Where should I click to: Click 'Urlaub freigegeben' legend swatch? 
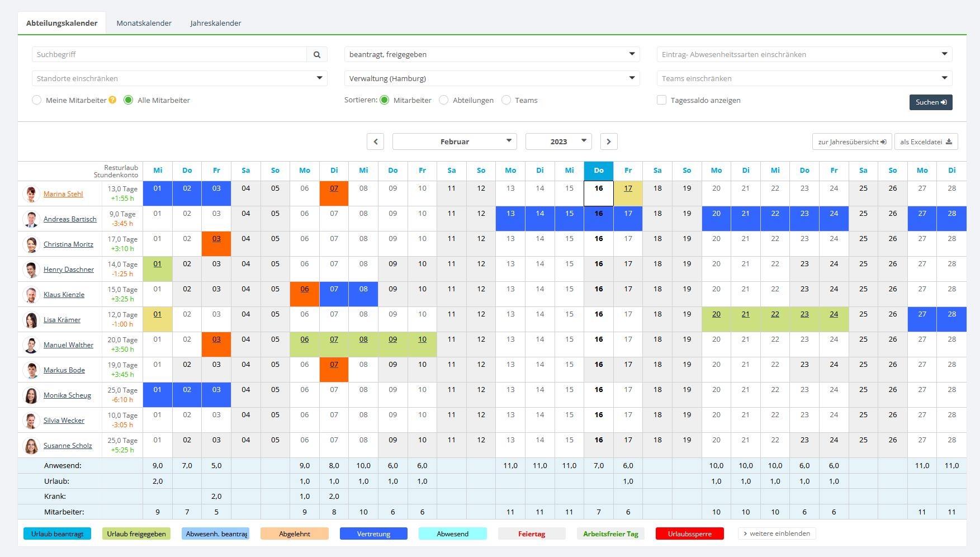point(136,534)
